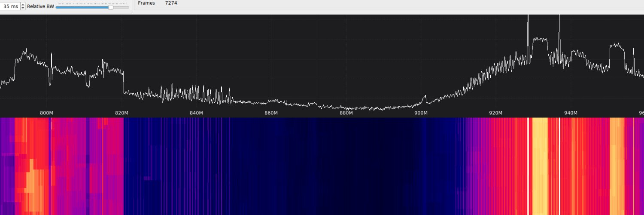Click the Relative BW slider handle

[111, 7]
